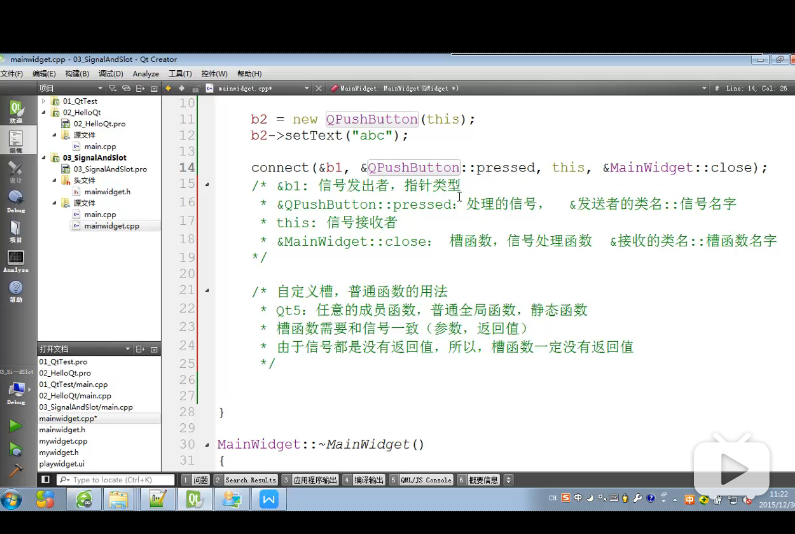Open the 编辑(E) menu
Screen dimensions: 795x534
tap(44, 74)
